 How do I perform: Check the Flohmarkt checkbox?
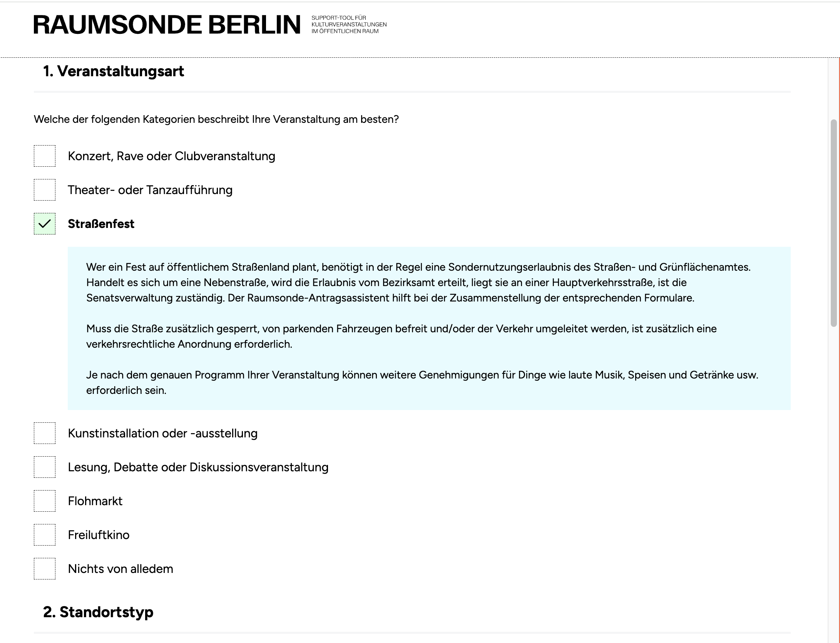[45, 501]
